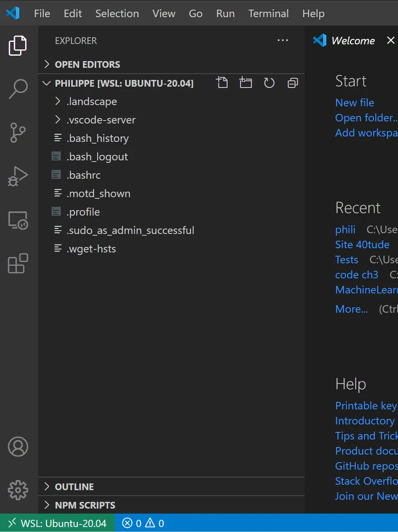Click the warnings count icon in status bar
Viewport: 398px width, 532px height.
click(x=150, y=523)
